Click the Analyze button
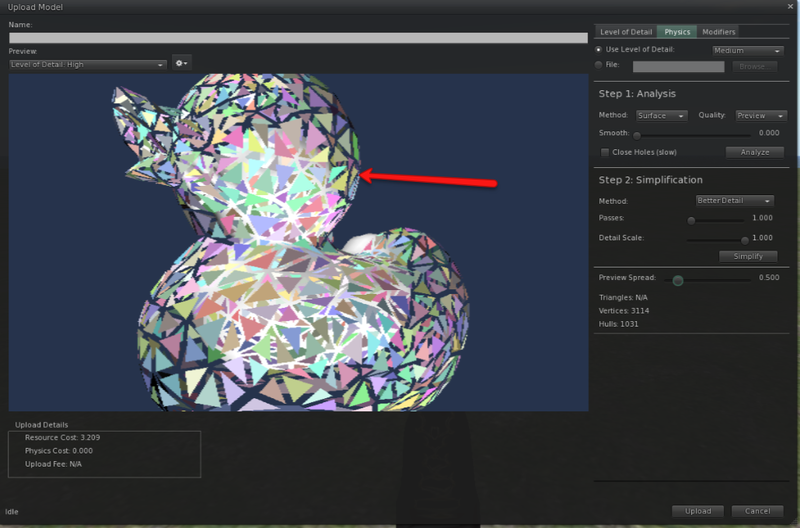Image resolution: width=800 pixels, height=528 pixels. (x=754, y=152)
